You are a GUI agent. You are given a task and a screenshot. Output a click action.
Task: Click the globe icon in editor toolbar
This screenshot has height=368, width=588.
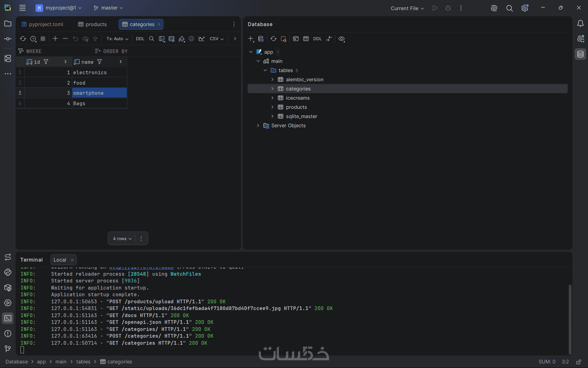191,39
